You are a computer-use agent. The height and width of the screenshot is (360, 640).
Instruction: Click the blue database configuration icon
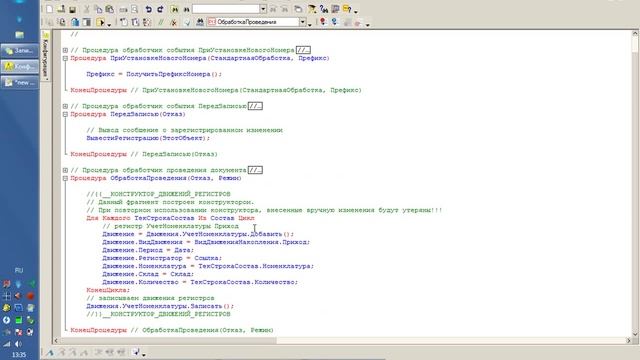click(x=75, y=22)
